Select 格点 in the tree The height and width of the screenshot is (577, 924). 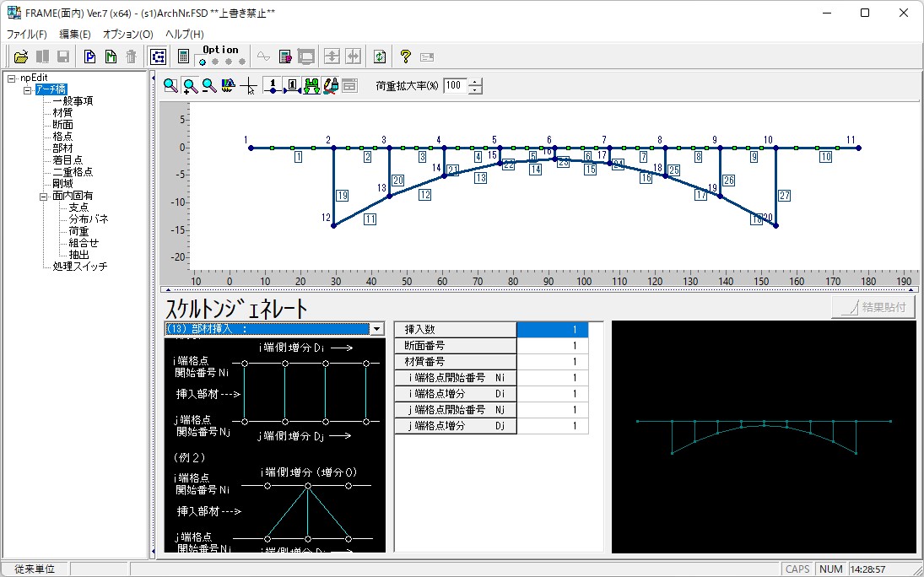click(62, 137)
